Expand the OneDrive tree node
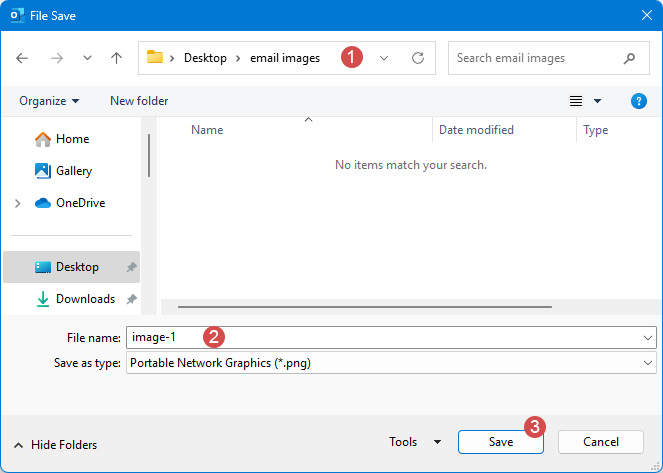The width and height of the screenshot is (663, 473). [x=17, y=203]
